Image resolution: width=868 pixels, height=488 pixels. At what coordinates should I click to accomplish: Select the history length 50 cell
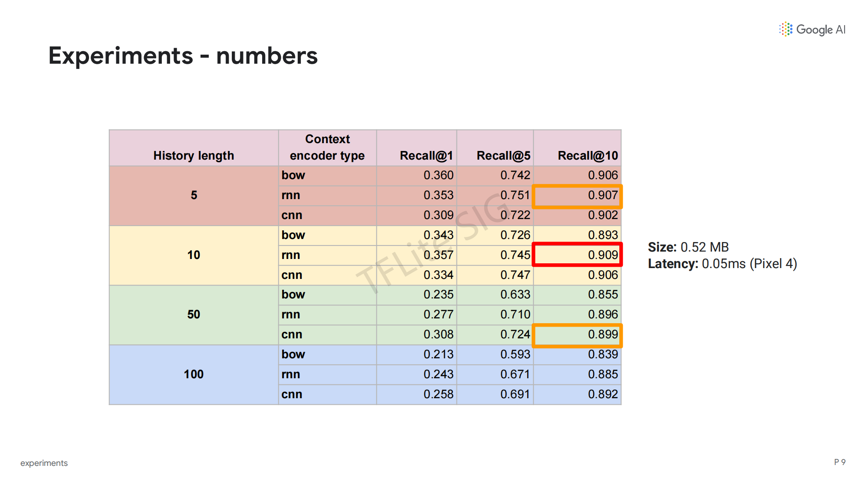[x=194, y=314]
